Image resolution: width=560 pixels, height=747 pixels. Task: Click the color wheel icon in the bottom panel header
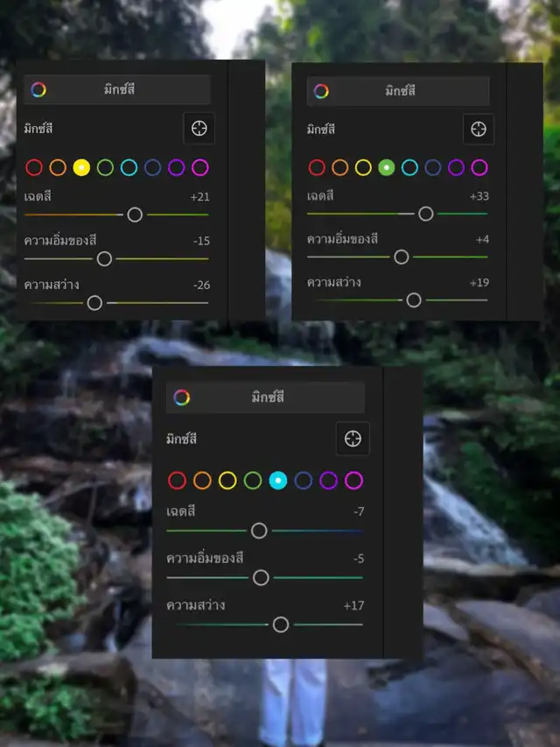click(x=181, y=397)
